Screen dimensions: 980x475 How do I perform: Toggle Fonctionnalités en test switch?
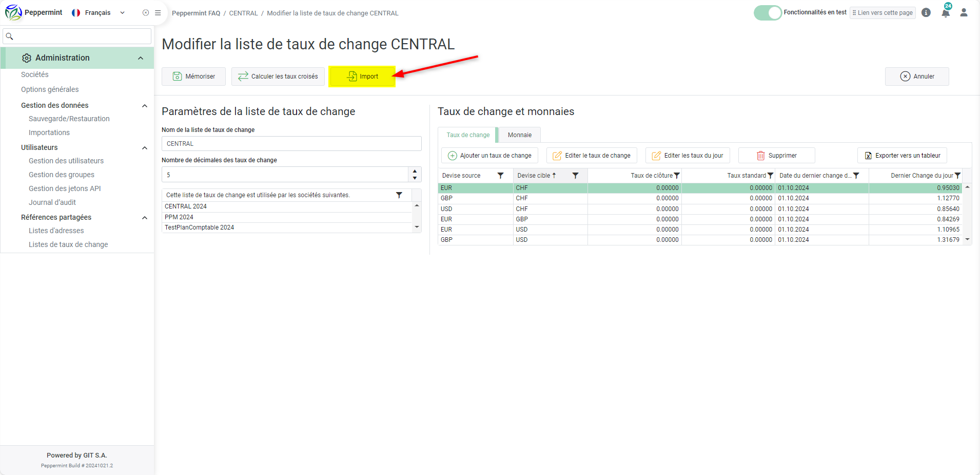(768, 13)
